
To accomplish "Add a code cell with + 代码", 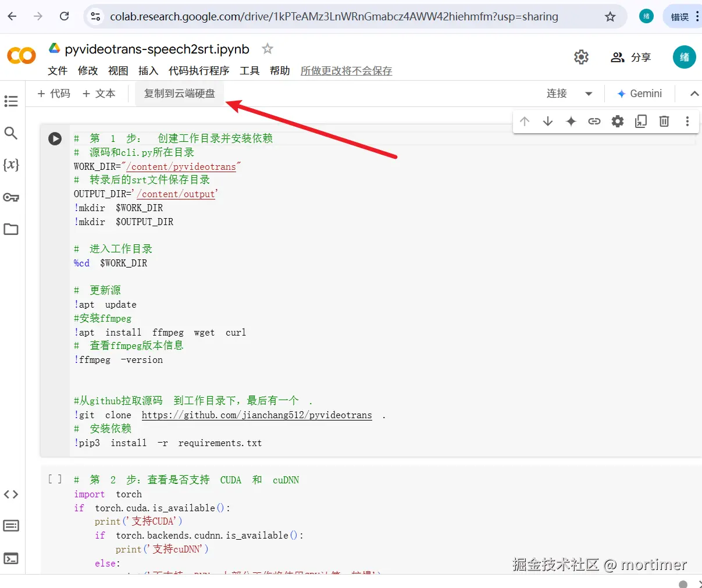I will 54,94.
